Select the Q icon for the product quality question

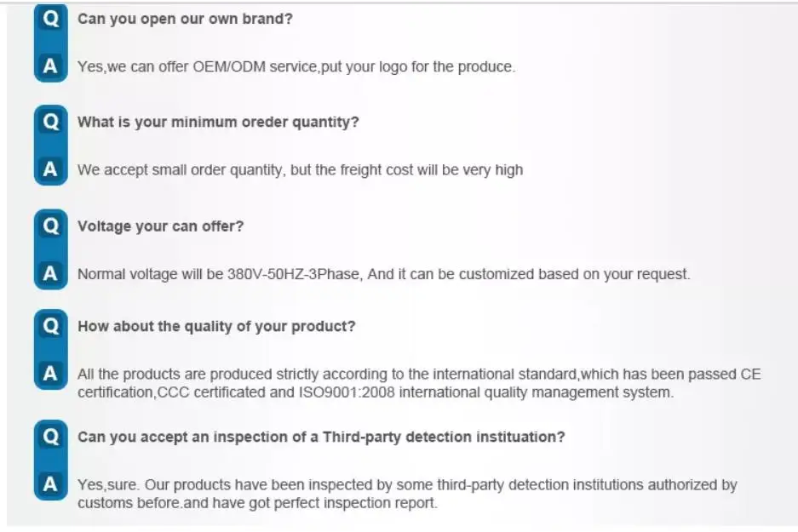pyautogui.click(x=50, y=326)
